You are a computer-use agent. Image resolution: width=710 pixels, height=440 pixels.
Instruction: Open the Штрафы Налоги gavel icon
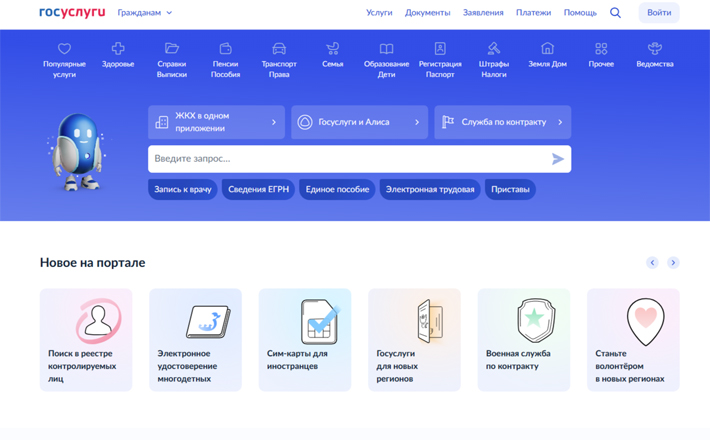494,48
